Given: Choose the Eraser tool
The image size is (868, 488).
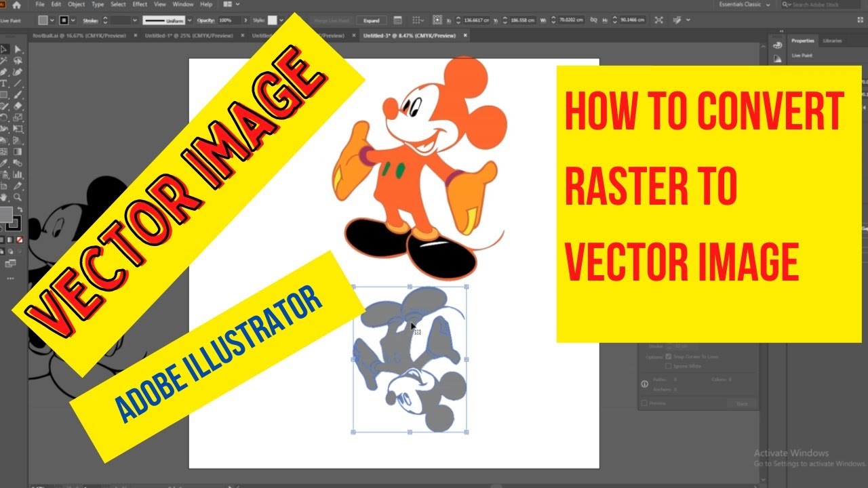Looking at the screenshot, I should click(x=18, y=106).
